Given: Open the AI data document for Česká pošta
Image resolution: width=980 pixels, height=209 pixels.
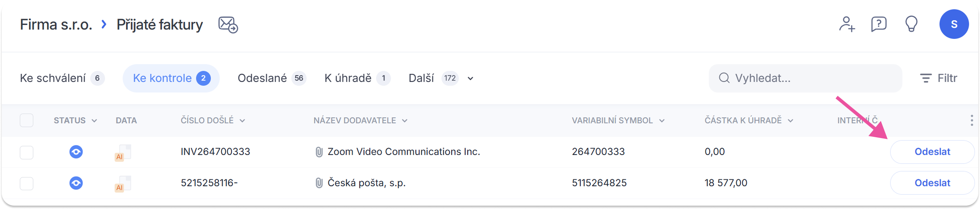Looking at the screenshot, I should [x=124, y=184].
